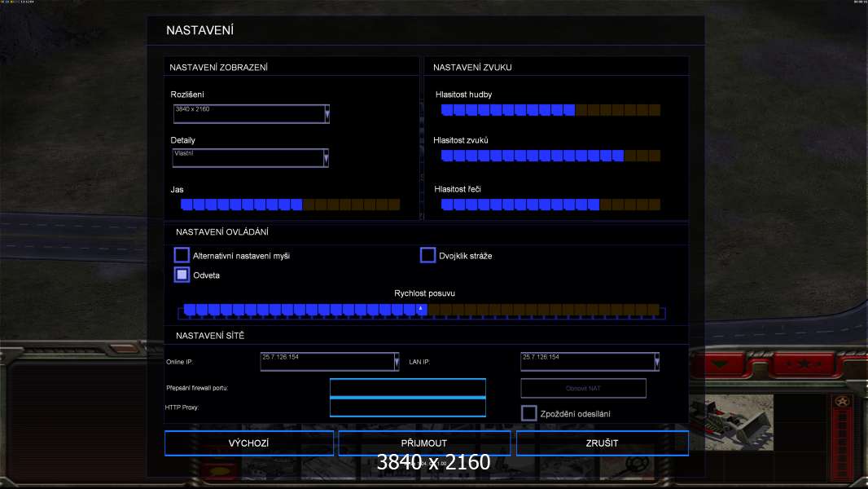Enable Alternativní nastavení myši checkbox

[x=182, y=256]
